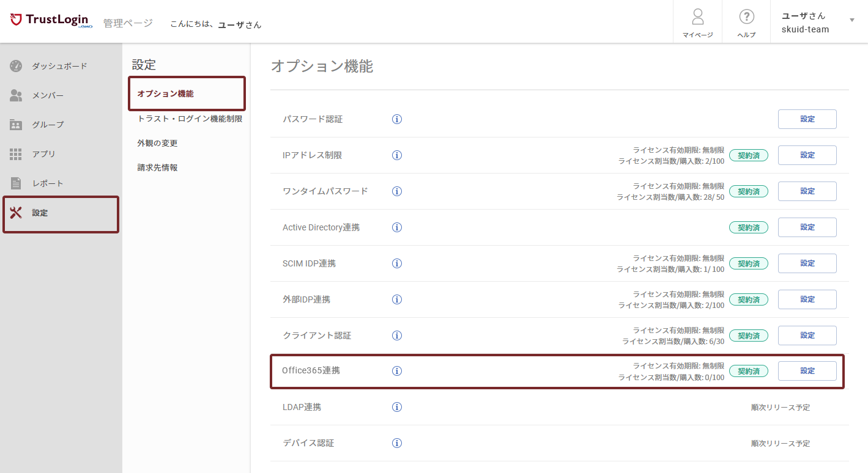Click the Members people icon
Image resolution: width=868 pixels, height=473 pixels.
click(16, 95)
